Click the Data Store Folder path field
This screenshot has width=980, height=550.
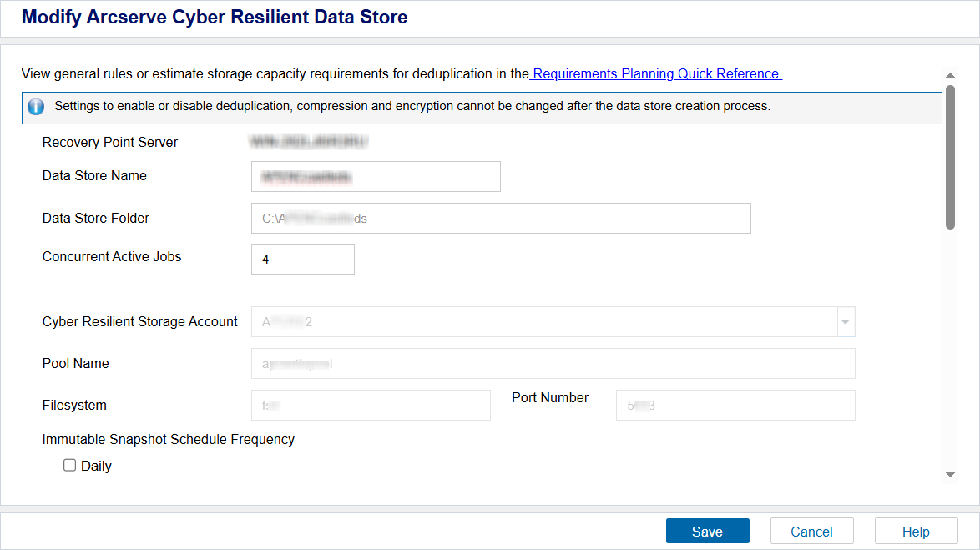pyautogui.click(x=501, y=219)
